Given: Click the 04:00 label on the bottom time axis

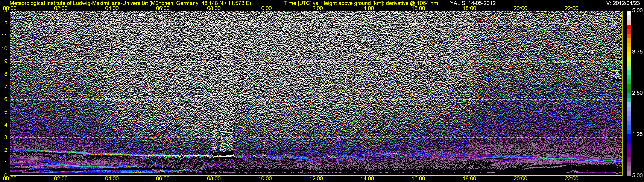Looking at the screenshot, I should click(112, 179).
